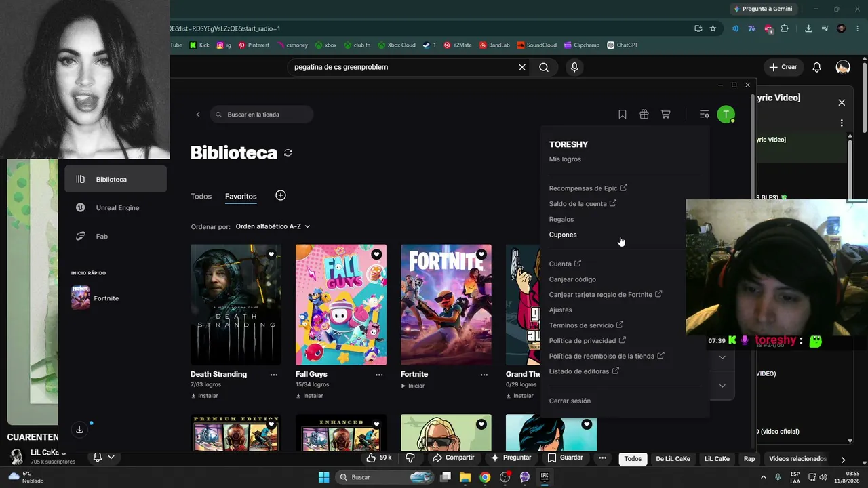
Task: Add a new library collection tab
Action: (x=281, y=195)
